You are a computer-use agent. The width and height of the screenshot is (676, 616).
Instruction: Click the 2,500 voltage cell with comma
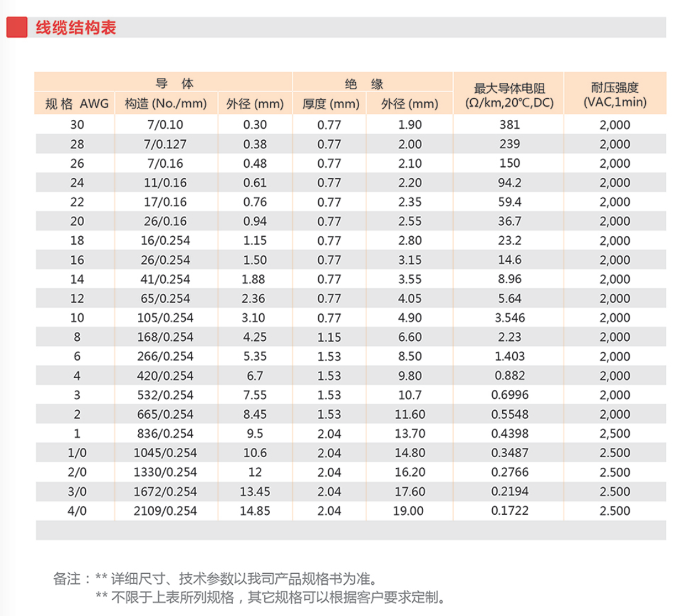[x=614, y=434]
